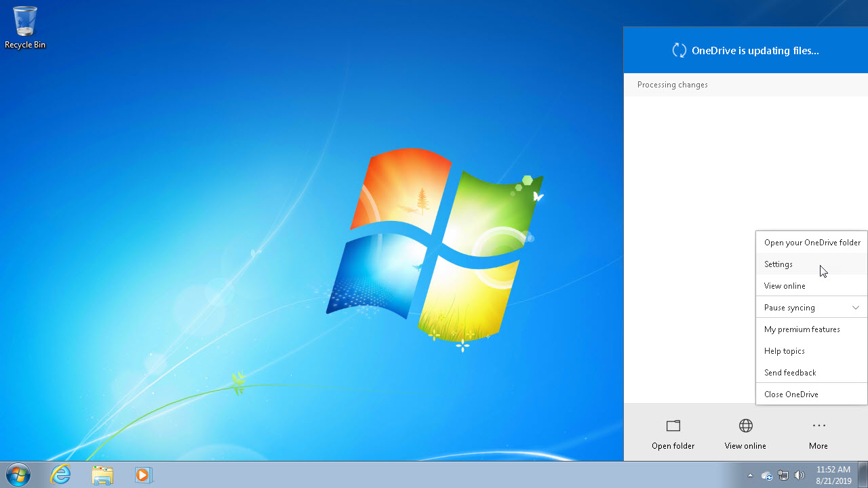Click 'OneDrive is updating files...' header text
The width and height of the screenshot is (868, 488).
[x=755, y=50]
